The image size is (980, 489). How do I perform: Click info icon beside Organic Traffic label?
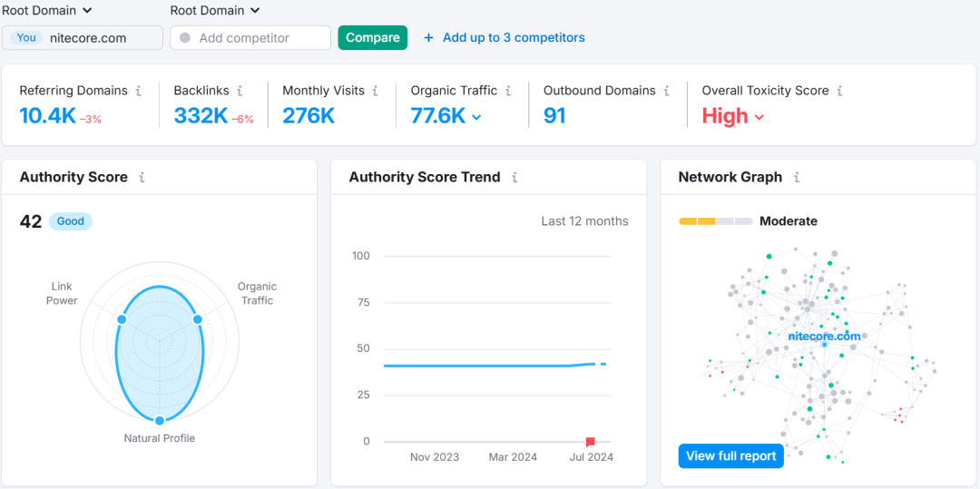[508, 91]
